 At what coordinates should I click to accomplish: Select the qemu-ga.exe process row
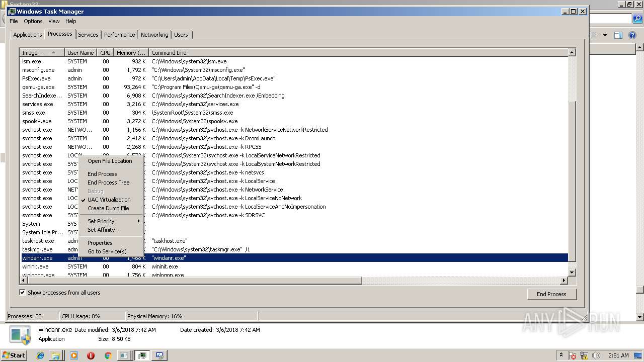[x=294, y=87]
